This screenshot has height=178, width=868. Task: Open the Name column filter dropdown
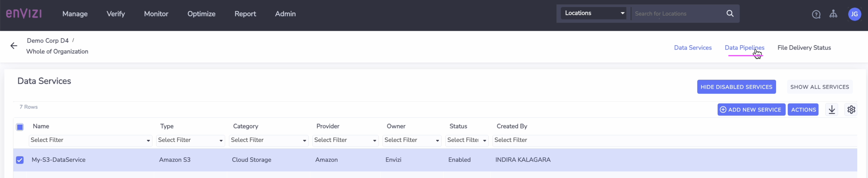pyautogui.click(x=90, y=140)
